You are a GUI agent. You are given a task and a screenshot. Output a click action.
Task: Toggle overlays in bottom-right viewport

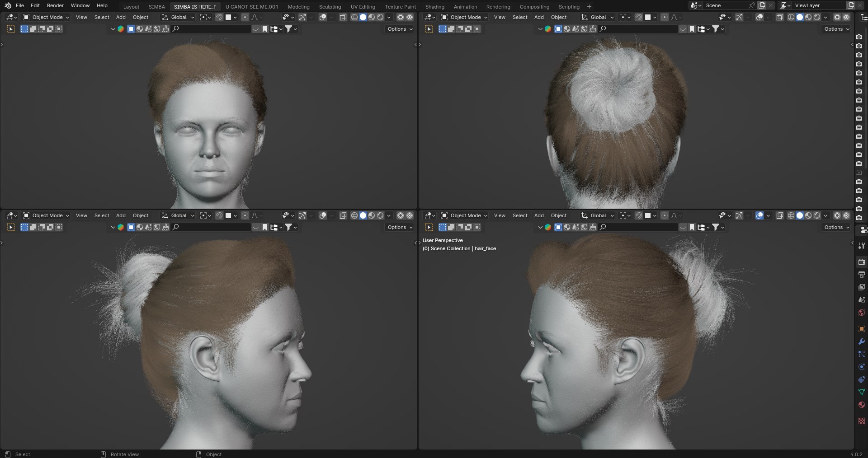pos(759,215)
